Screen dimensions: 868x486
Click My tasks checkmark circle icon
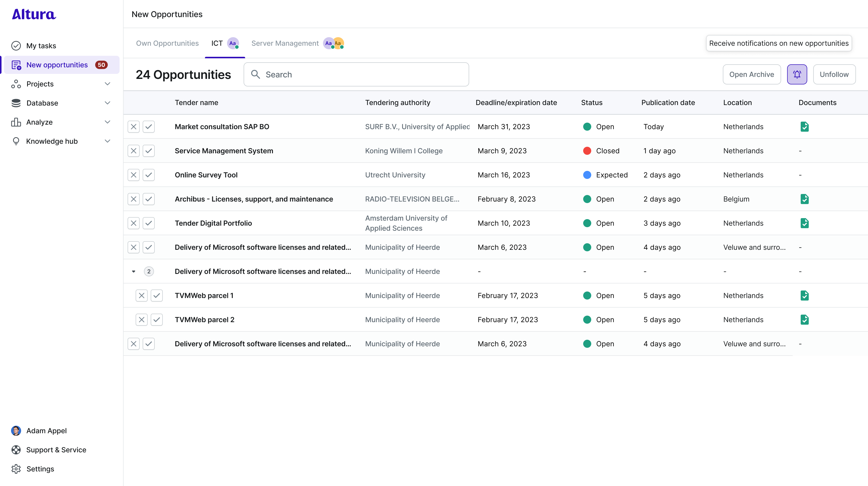coord(16,45)
